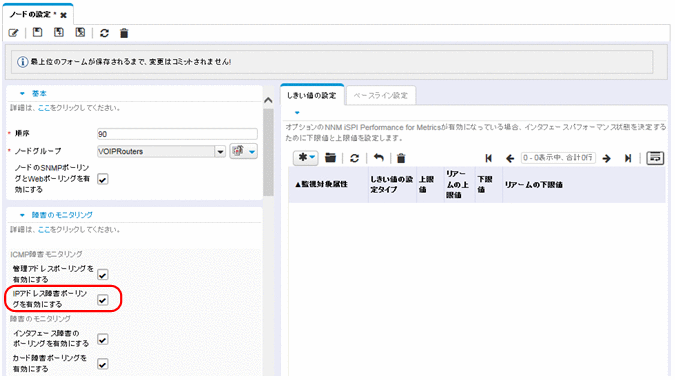Collapse the 基本 section

tap(22, 93)
